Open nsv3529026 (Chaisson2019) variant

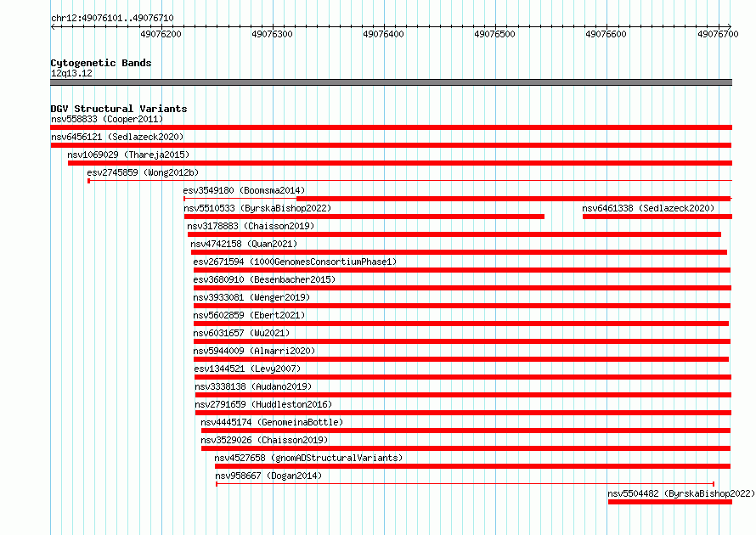click(x=264, y=440)
